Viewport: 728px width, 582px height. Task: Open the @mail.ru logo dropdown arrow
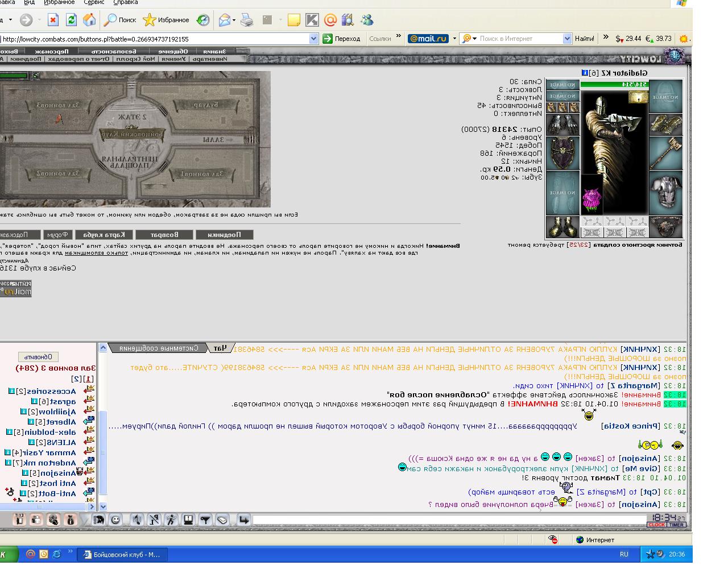click(x=454, y=39)
